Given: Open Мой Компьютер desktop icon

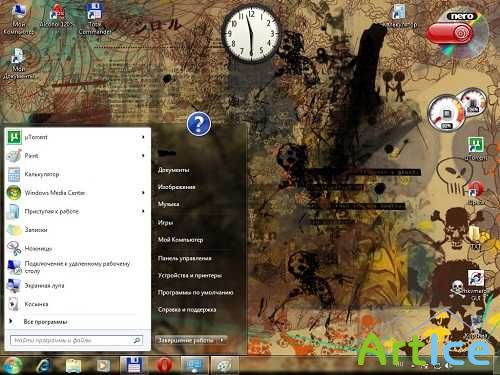Looking at the screenshot, I should coord(18,19).
